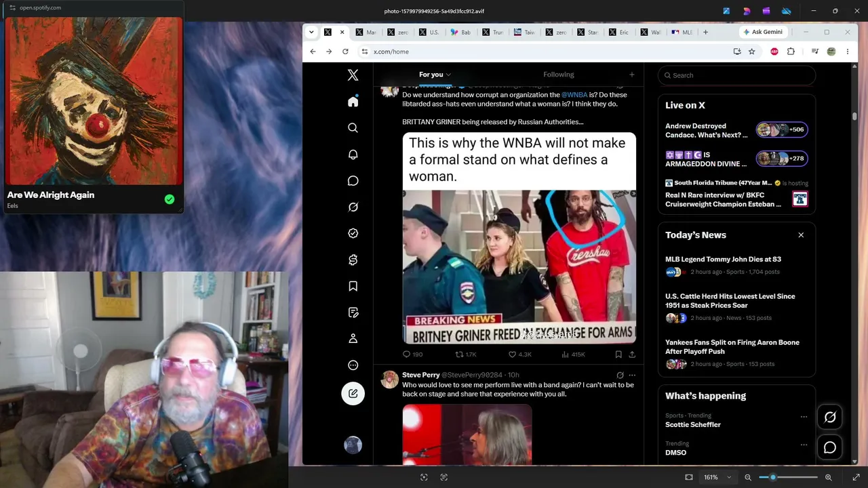The image size is (868, 488).
Task: Expand options for the DMSO trend
Action: 804,445
